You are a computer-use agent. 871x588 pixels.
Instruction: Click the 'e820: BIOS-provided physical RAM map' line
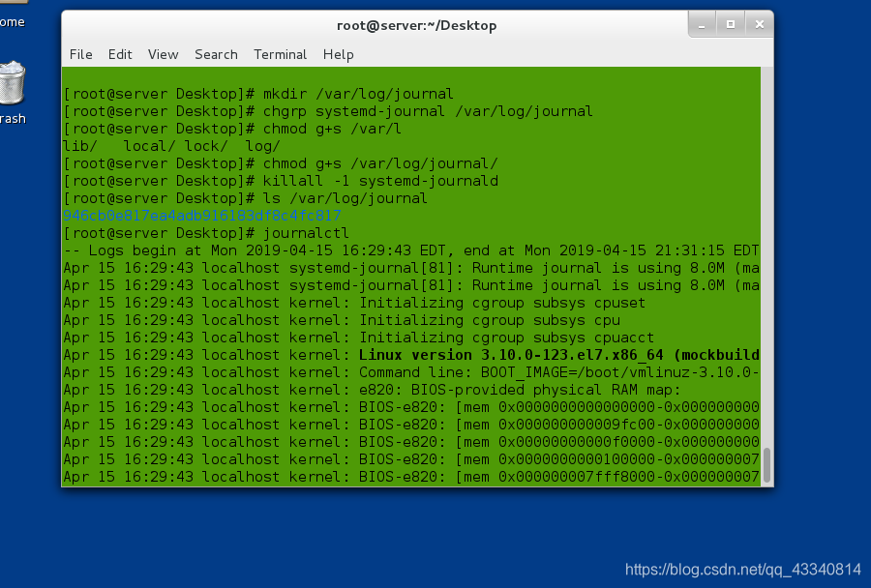click(x=372, y=390)
